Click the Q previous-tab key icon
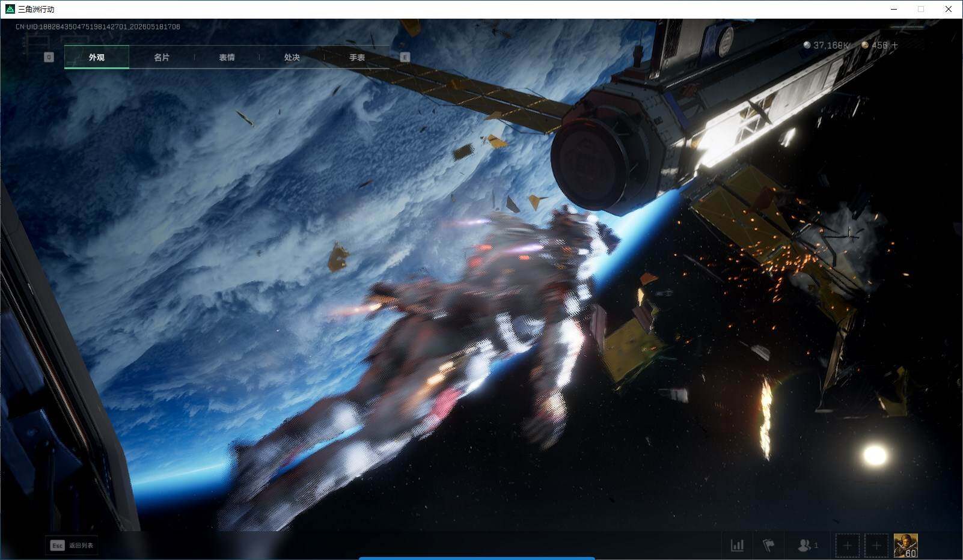963x560 pixels. [x=49, y=57]
